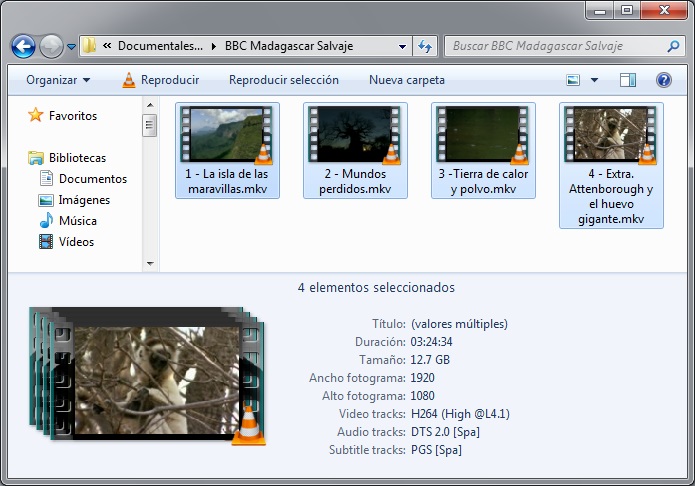Select Bibliotecas in the navigation pane
Image resolution: width=695 pixels, height=486 pixels.
coord(78,158)
